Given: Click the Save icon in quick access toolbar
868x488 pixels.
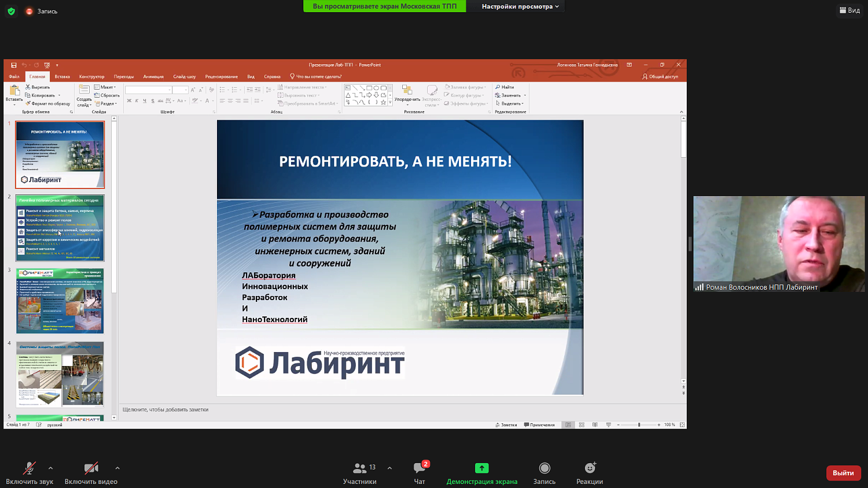Looking at the screenshot, I should click(x=13, y=65).
